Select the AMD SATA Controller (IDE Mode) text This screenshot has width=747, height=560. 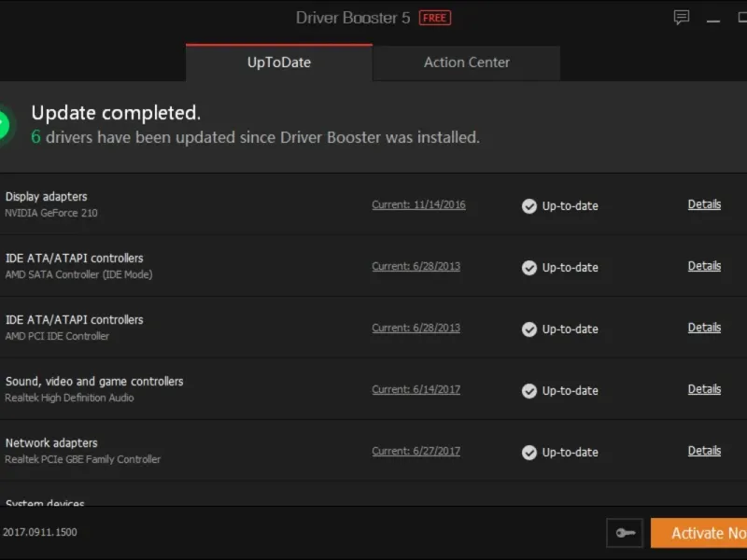[78, 274]
